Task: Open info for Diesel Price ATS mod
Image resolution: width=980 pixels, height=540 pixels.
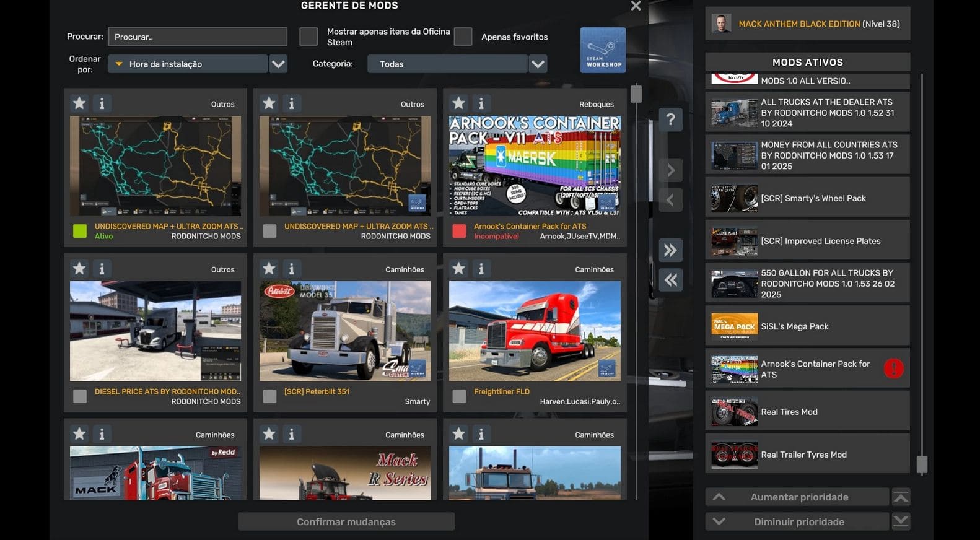Action: pyautogui.click(x=102, y=269)
